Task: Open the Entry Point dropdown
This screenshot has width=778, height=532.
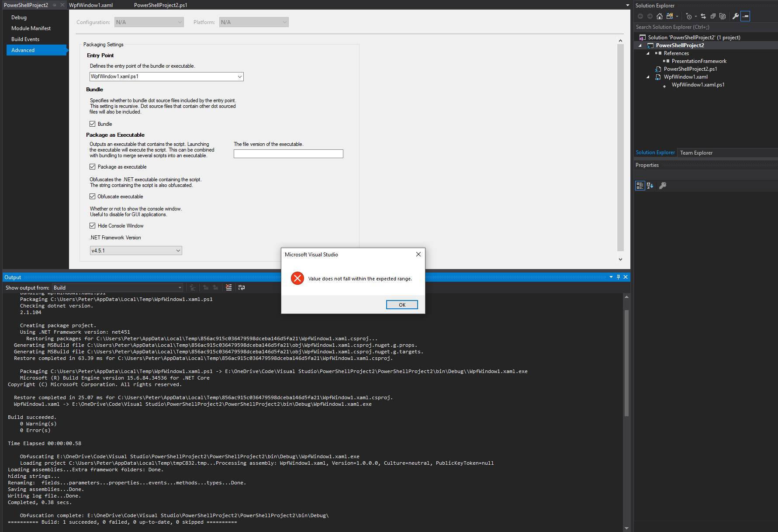Action: tap(239, 76)
